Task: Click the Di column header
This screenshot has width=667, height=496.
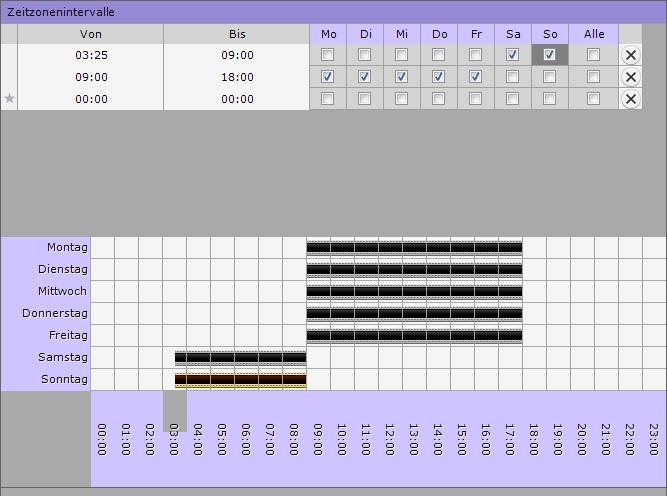Action: coord(365,34)
